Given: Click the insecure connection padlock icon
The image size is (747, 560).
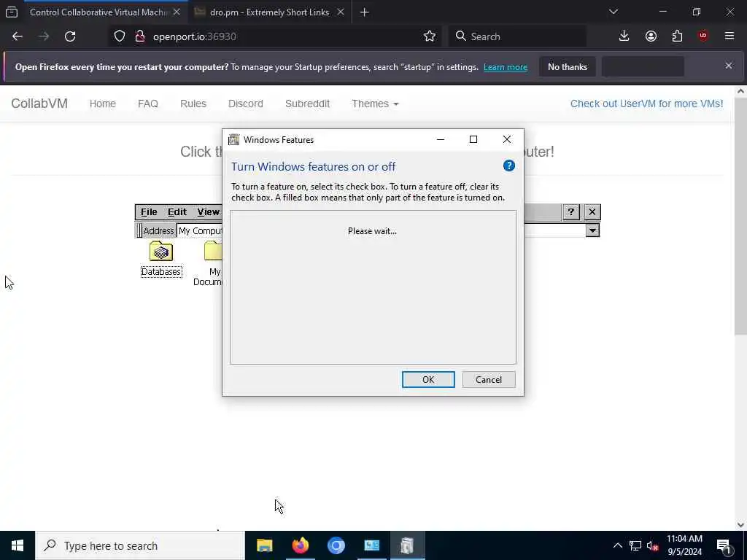Looking at the screenshot, I should pyautogui.click(x=139, y=36).
